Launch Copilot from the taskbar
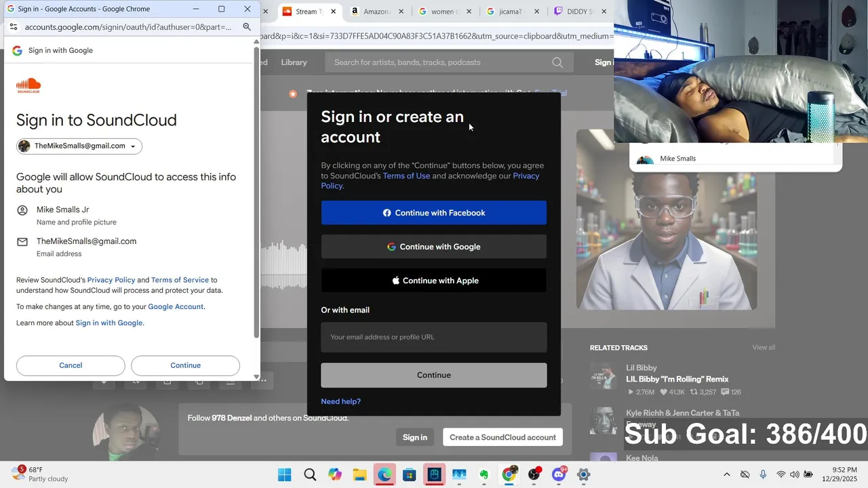 [x=335, y=474]
